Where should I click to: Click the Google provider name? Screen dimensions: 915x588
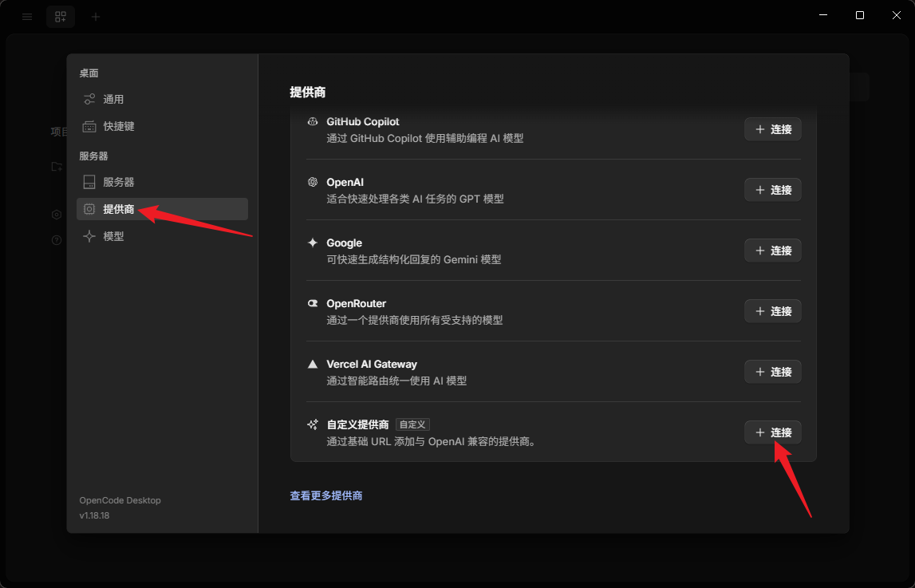[345, 243]
